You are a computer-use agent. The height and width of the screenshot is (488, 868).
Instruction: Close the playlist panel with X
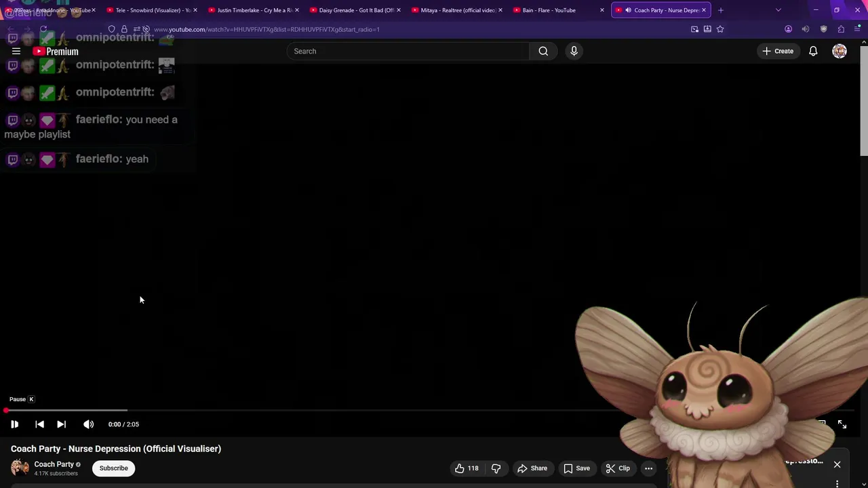(837, 465)
